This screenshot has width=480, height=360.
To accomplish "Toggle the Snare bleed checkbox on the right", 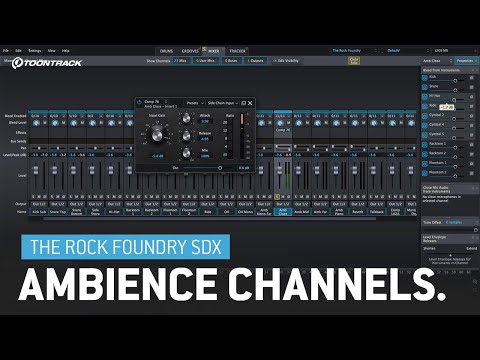I will coord(472,87).
